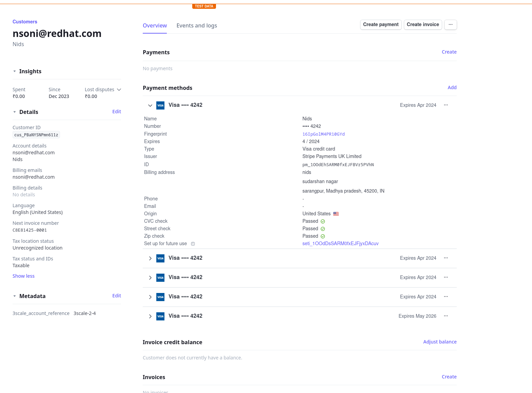532x393 pixels.
Task: Click the green check icon for Street check
Action: click(323, 229)
